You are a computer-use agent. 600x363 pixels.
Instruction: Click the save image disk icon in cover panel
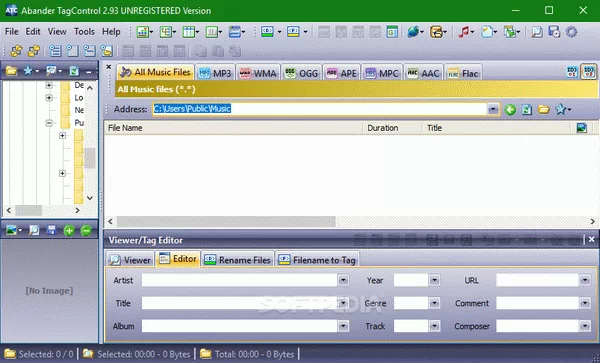[x=51, y=230]
